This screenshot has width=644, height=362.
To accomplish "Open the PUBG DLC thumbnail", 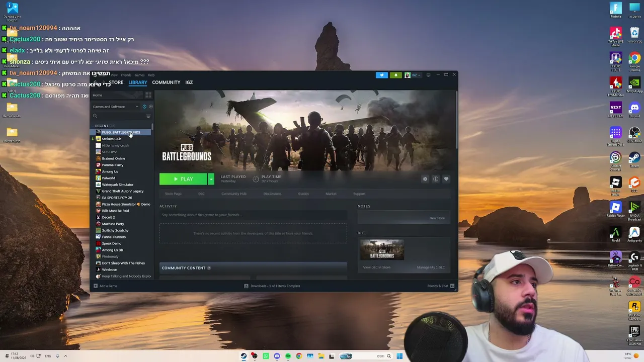I will (382, 250).
